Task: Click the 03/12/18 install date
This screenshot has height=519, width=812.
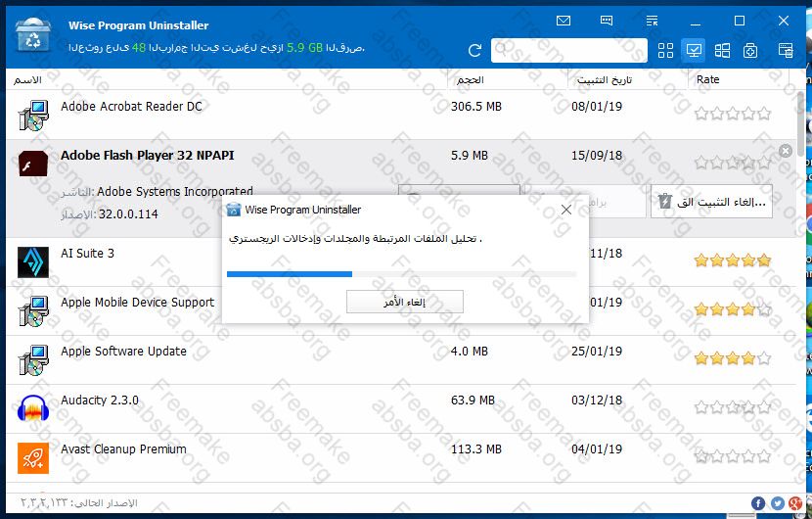Action: [597, 401]
